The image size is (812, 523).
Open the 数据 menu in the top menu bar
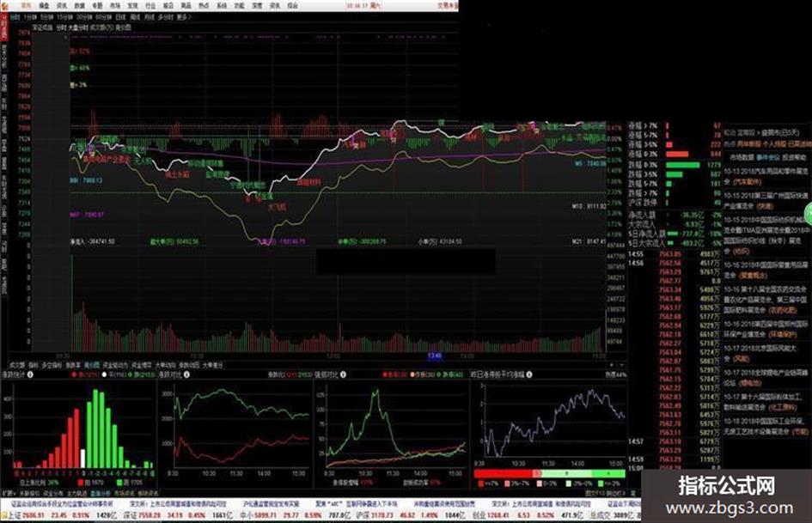79,6
